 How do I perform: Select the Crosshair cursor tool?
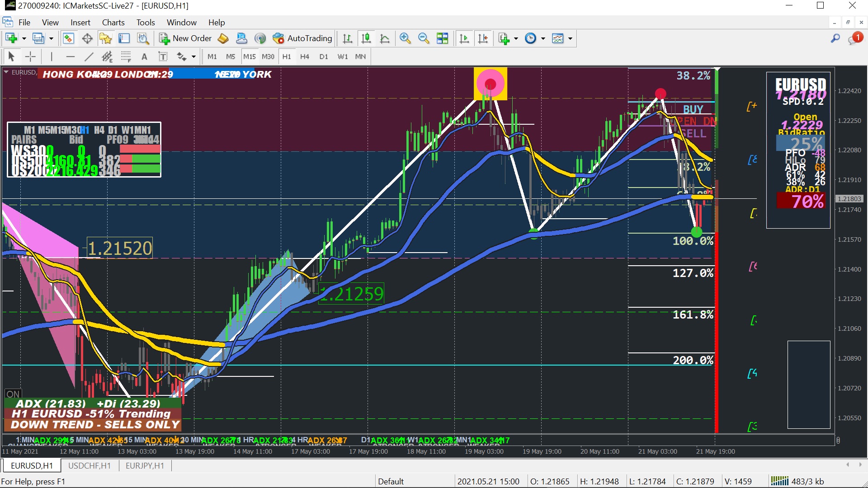click(x=30, y=56)
